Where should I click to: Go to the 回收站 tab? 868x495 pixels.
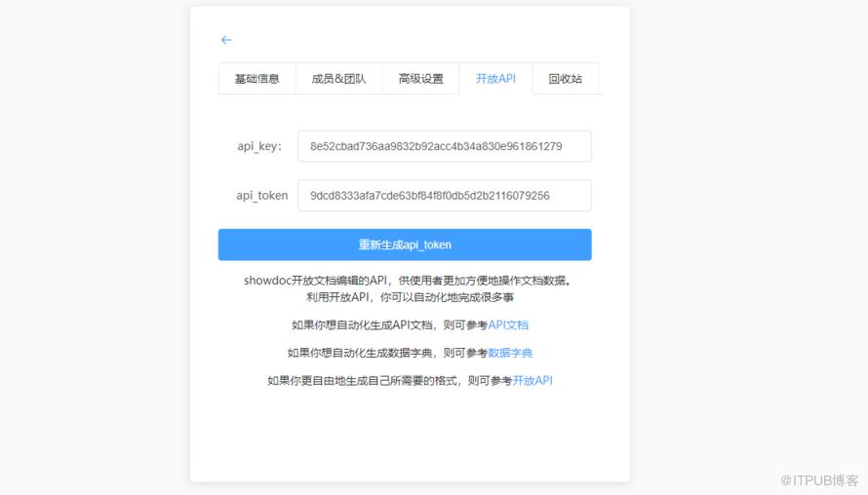pyautogui.click(x=566, y=79)
